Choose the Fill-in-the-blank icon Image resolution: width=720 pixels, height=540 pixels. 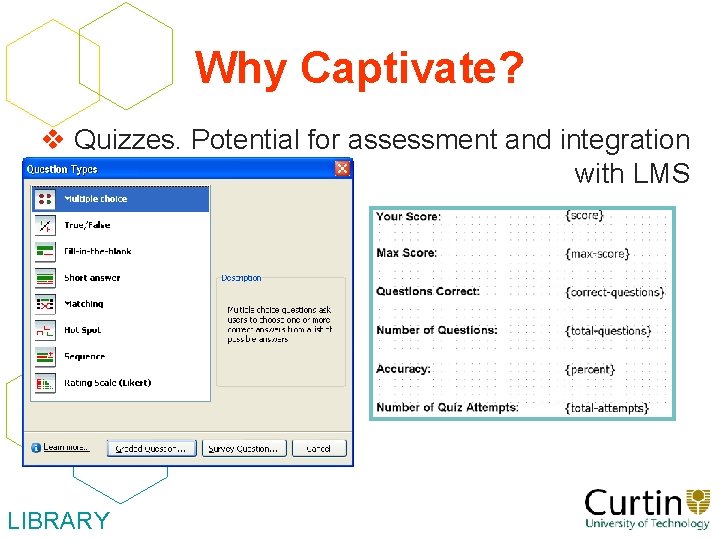point(45,252)
